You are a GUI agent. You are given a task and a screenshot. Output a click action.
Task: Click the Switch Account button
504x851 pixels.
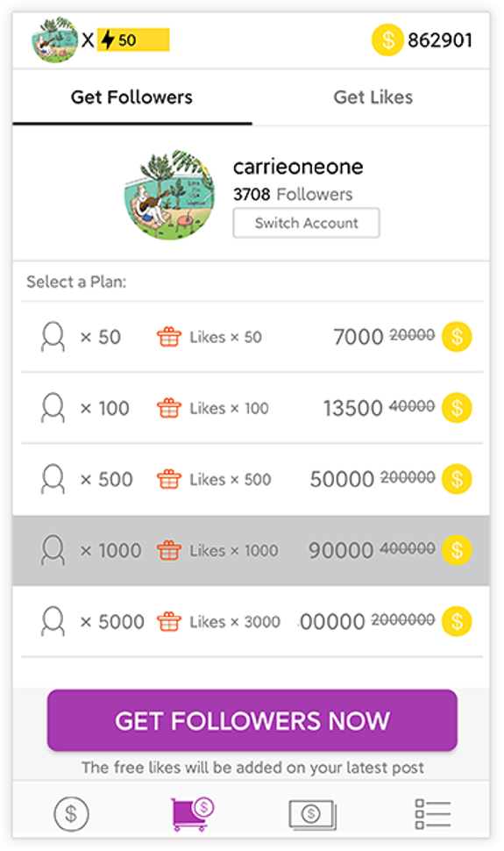click(307, 223)
